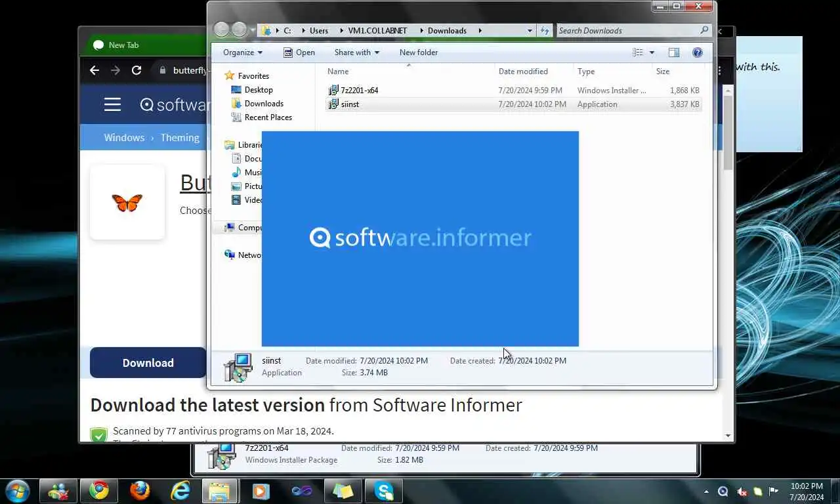The width and height of the screenshot is (840, 504).
Task: Click the muted volume tray icon
Action: point(742,492)
